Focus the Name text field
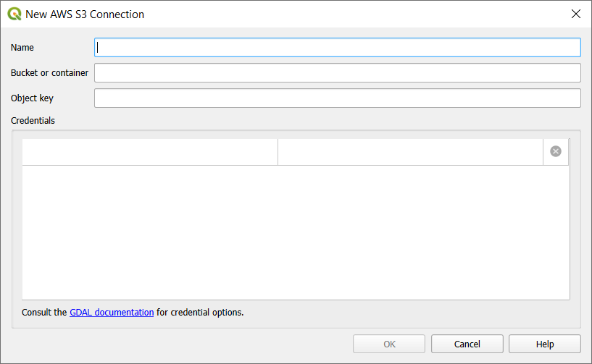 338,47
